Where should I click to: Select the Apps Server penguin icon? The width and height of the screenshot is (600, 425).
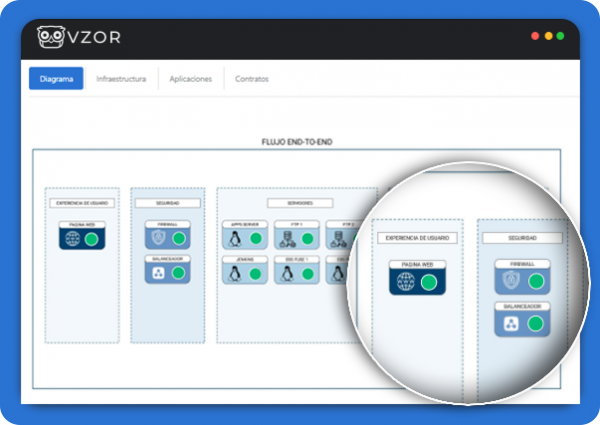click(235, 240)
